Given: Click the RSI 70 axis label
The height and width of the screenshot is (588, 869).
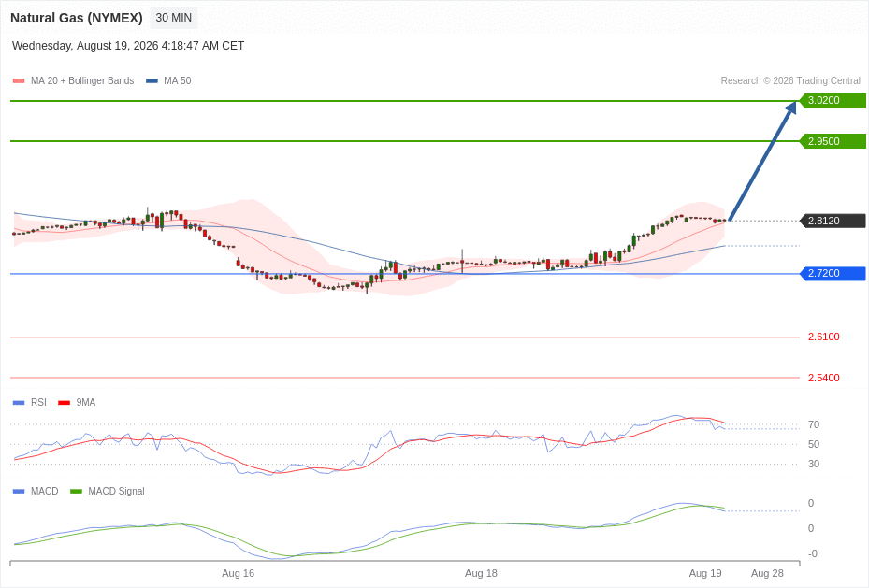Looking at the screenshot, I should (814, 425).
